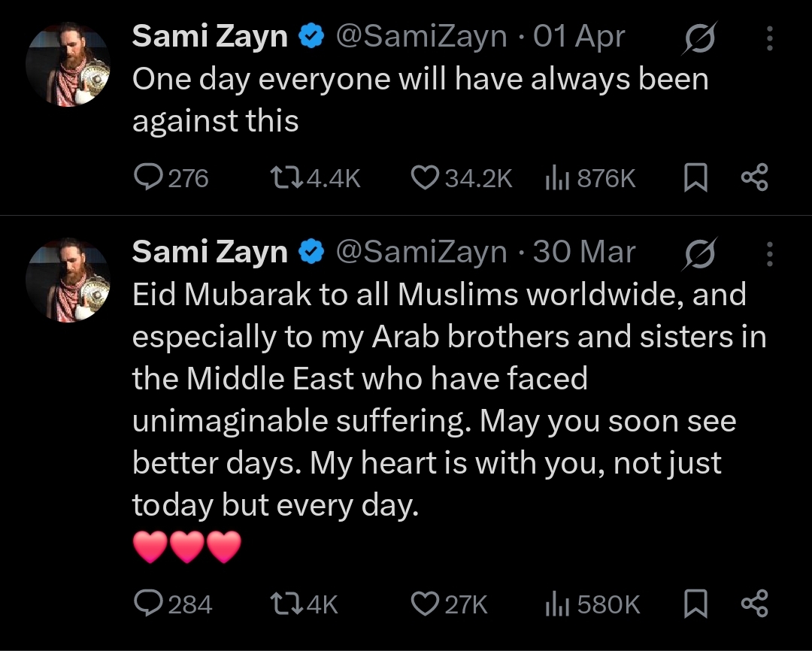Open profile picture on the 01 Apr tweet

(68, 65)
